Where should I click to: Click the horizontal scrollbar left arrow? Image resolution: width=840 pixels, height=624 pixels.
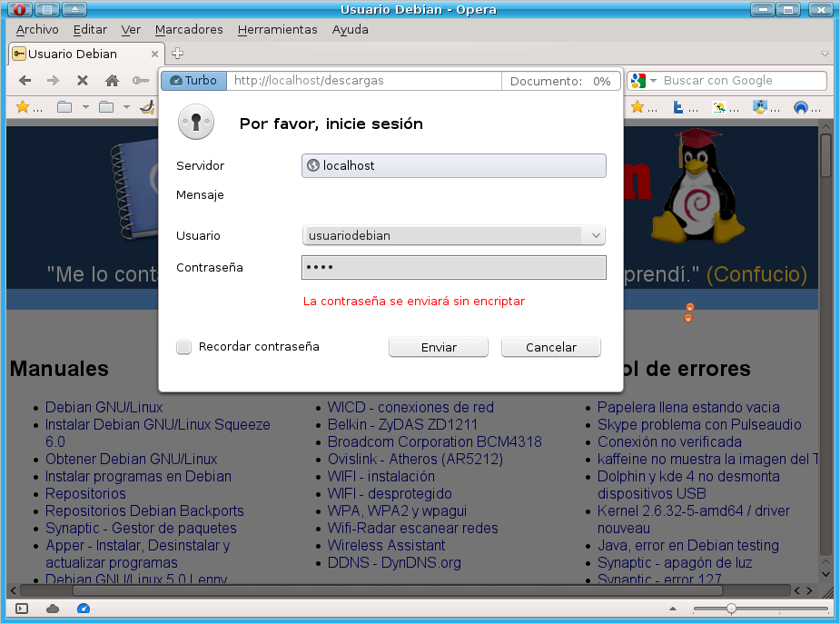coord(14,590)
